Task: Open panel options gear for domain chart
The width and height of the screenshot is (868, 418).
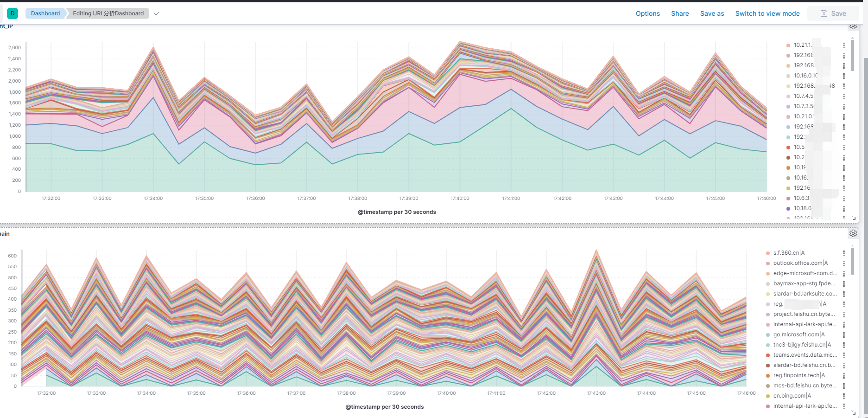Action: 853,233
